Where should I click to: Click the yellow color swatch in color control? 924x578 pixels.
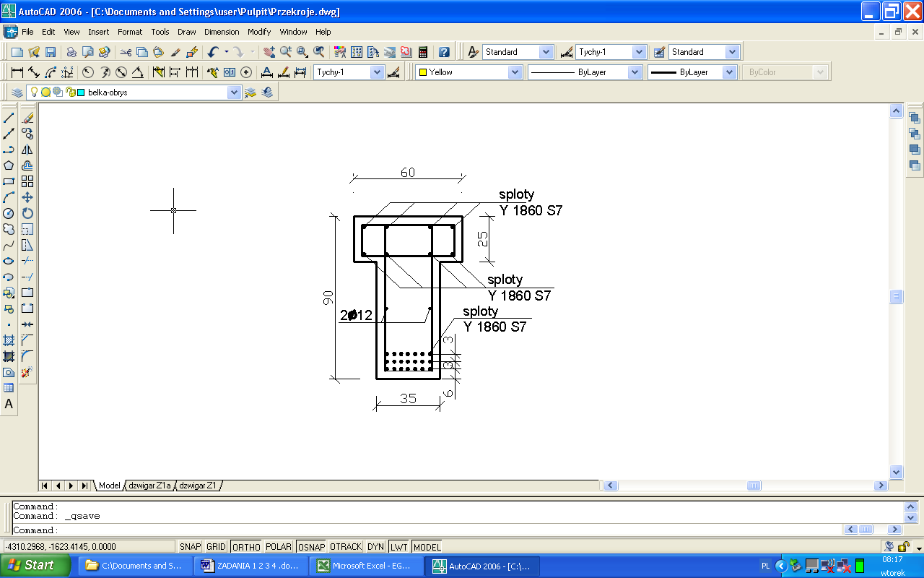click(423, 72)
